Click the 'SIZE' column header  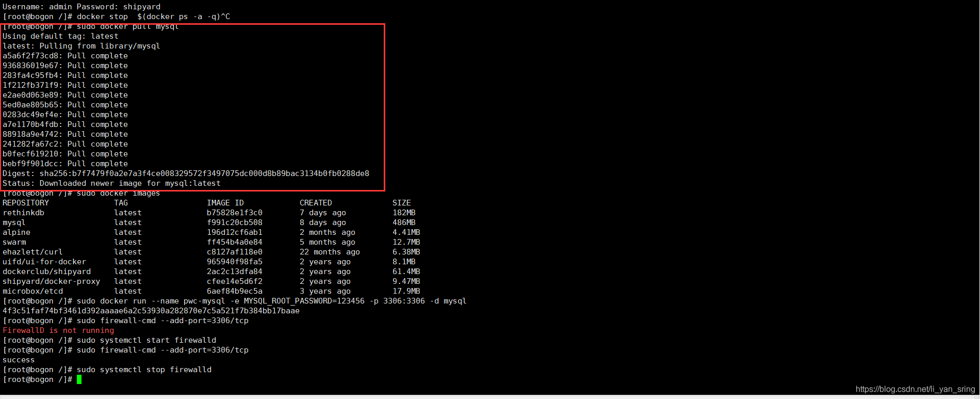[402, 203]
